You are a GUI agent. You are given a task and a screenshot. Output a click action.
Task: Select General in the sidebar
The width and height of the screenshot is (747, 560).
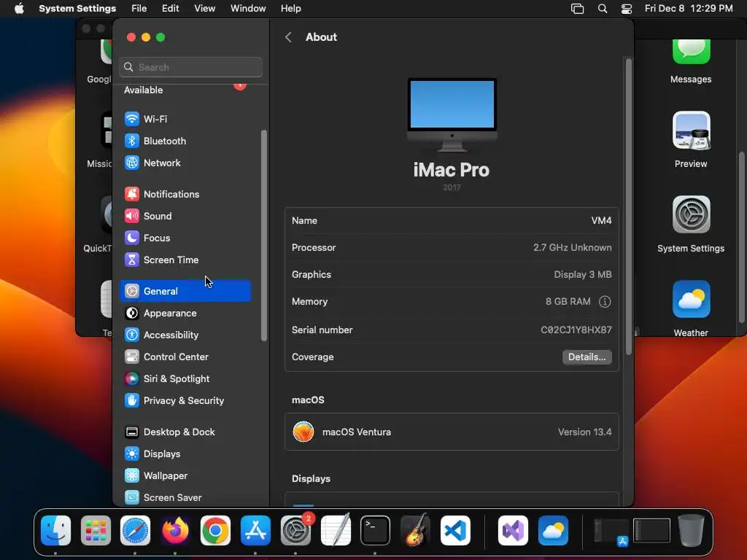pyautogui.click(x=185, y=291)
